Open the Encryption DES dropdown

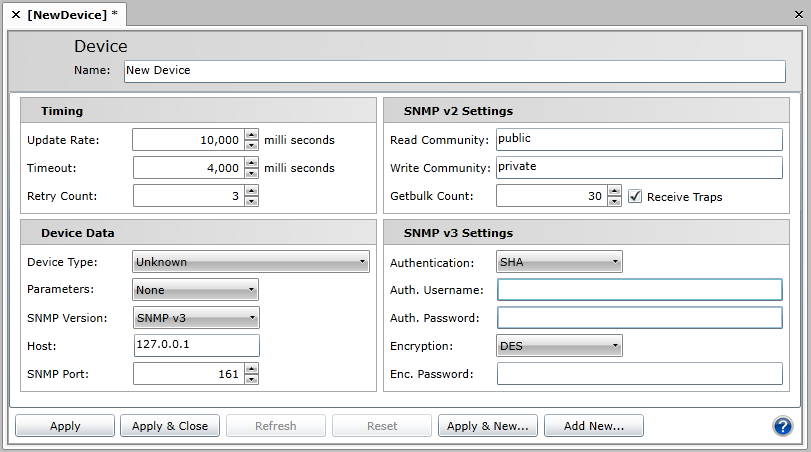pyautogui.click(x=559, y=346)
